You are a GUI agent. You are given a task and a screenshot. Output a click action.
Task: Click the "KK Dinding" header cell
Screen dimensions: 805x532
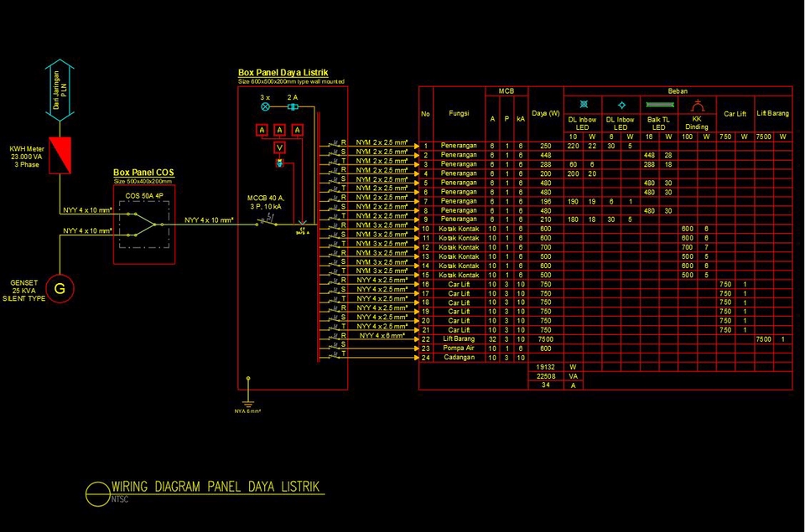click(697, 122)
